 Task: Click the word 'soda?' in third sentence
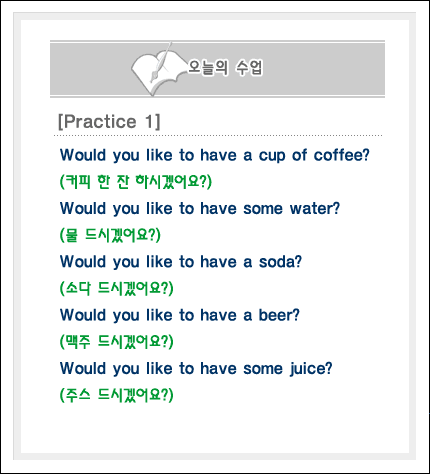(280, 262)
